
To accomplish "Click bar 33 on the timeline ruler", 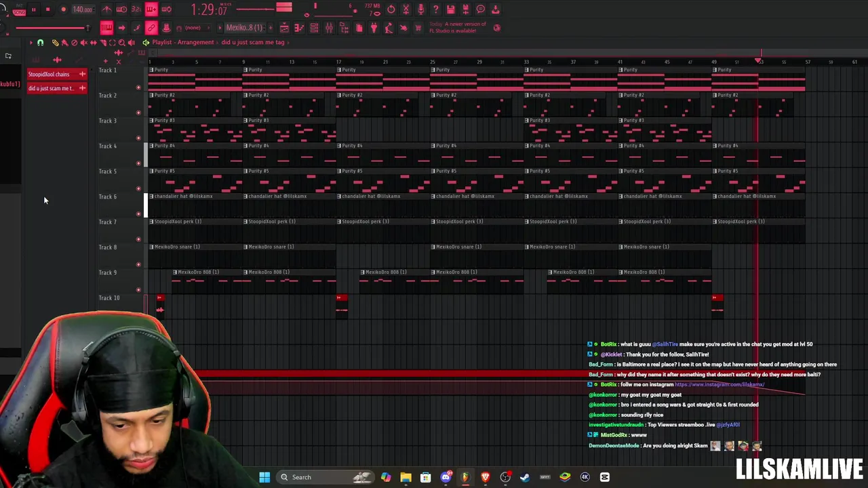I will pyautogui.click(x=526, y=62).
